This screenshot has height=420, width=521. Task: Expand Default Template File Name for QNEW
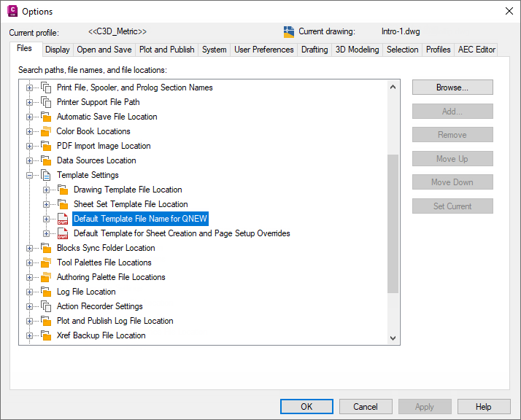click(46, 219)
